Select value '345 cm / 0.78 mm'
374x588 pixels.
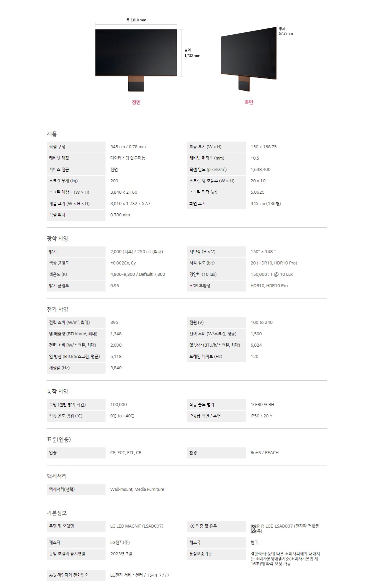[128, 147]
